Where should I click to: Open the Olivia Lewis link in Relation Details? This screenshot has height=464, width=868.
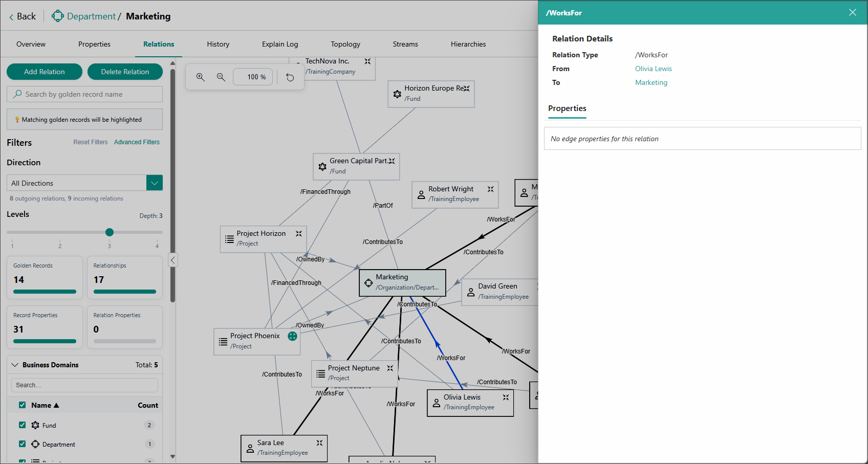[653, 69]
